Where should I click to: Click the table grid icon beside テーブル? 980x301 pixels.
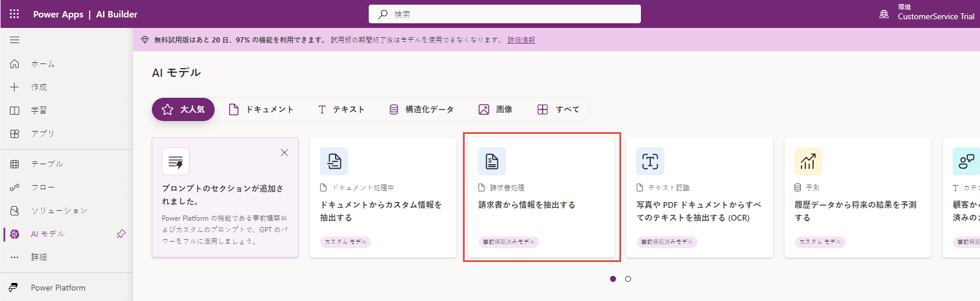click(15, 164)
